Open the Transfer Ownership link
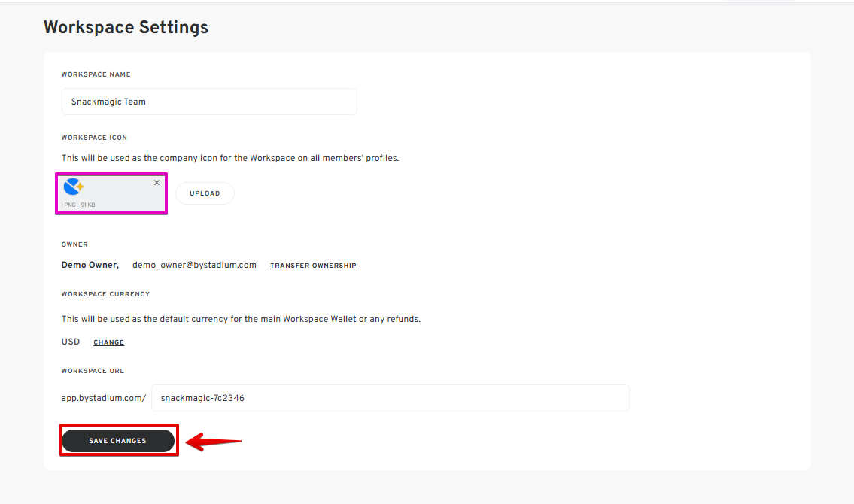Image resolution: width=854 pixels, height=504 pixels. pyautogui.click(x=313, y=266)
